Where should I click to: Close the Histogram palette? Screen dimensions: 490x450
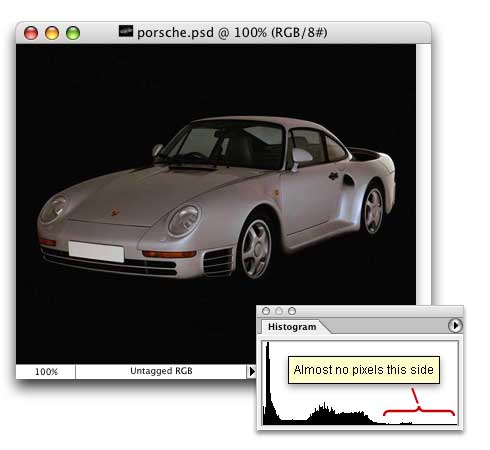pyautogui.click(x=266, y=311)
